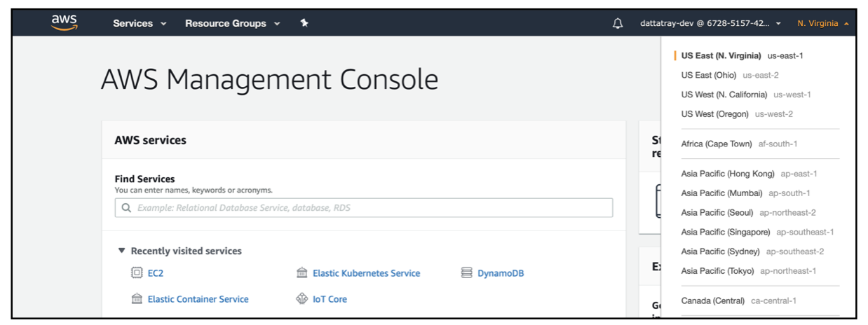
Task: Click the AWS Management Console heading
Action: 270,80
